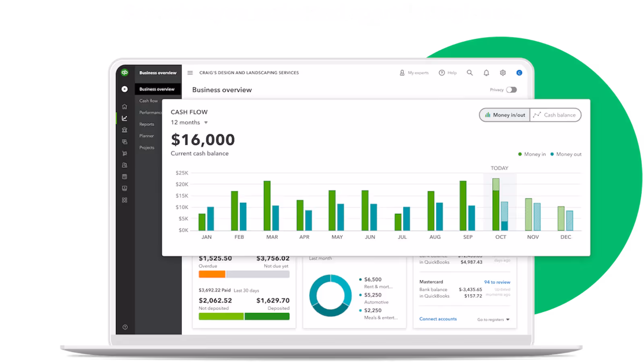This screenshot has height=362, width=644.
Task: Click the light green Not deposited bar
Action: 221,317
